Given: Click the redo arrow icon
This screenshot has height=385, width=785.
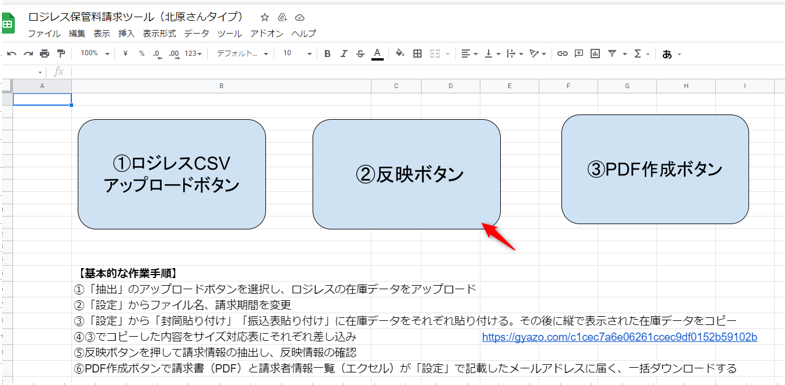Looking at the screenshot, I should pos(28,54).
